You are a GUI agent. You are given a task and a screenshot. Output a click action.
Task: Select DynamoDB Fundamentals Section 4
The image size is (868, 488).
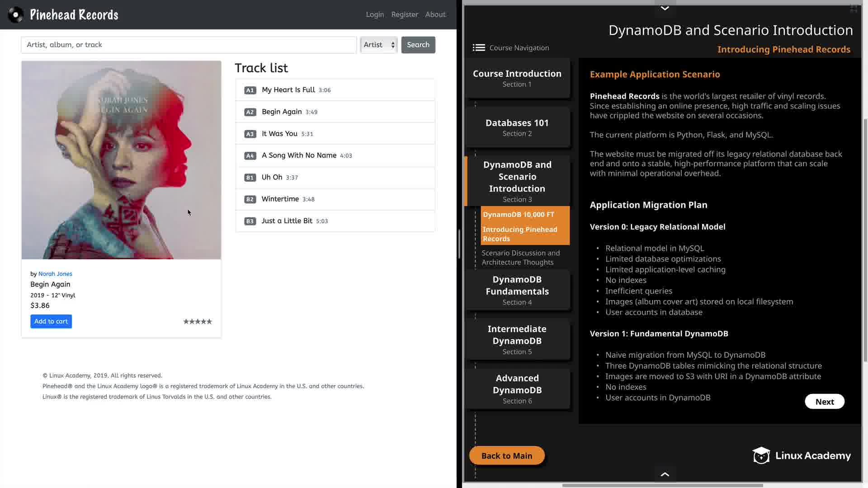pos(517,290)
